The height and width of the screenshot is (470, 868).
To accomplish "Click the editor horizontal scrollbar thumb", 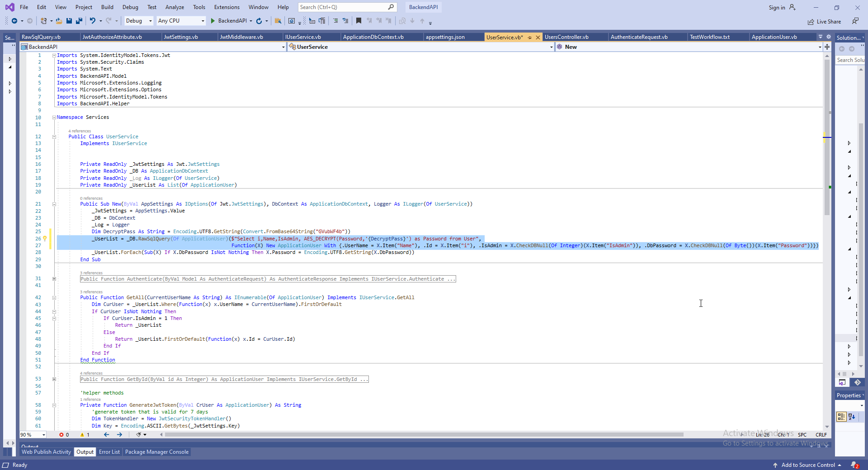I will pyautogui.click(x=424, y=435).
